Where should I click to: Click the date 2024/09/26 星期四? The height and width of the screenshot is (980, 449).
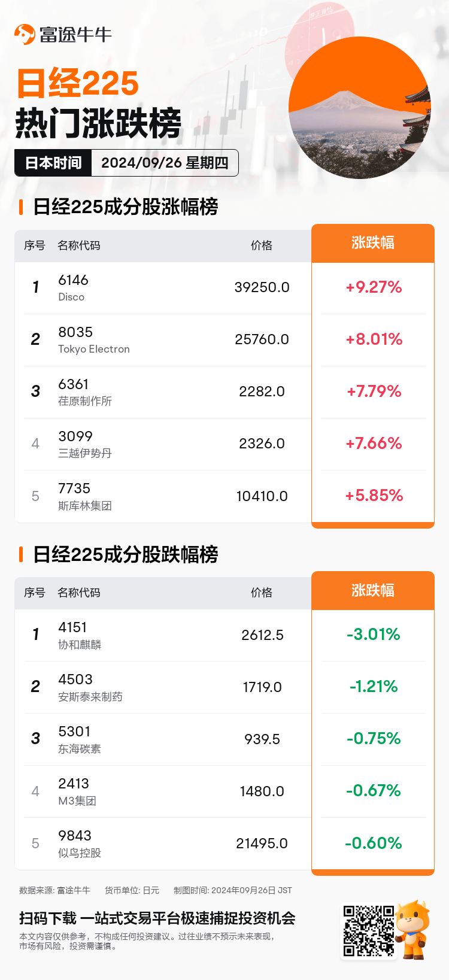tap(165, 163)
